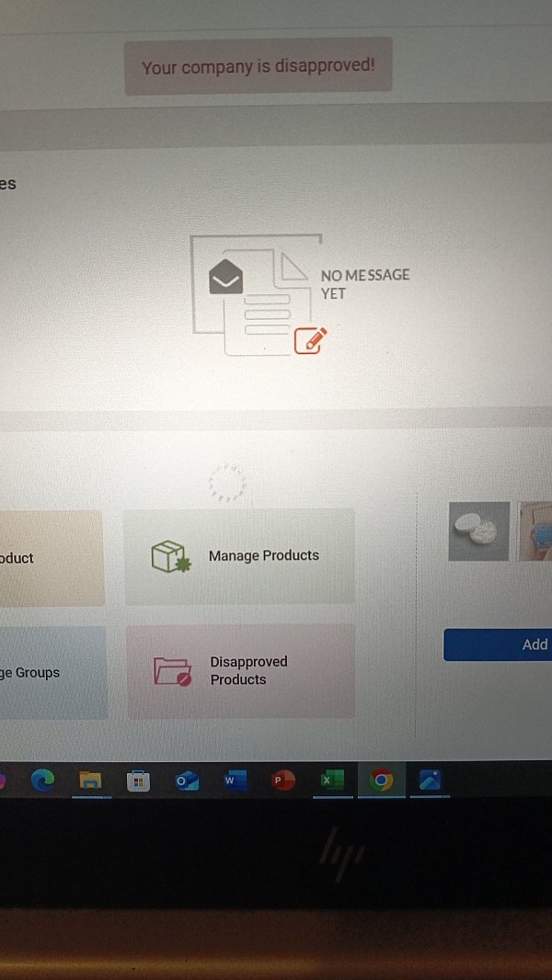Open PowerPoint from the taskbar
This screenshot has width=552, height=980.
coord(283,780)
